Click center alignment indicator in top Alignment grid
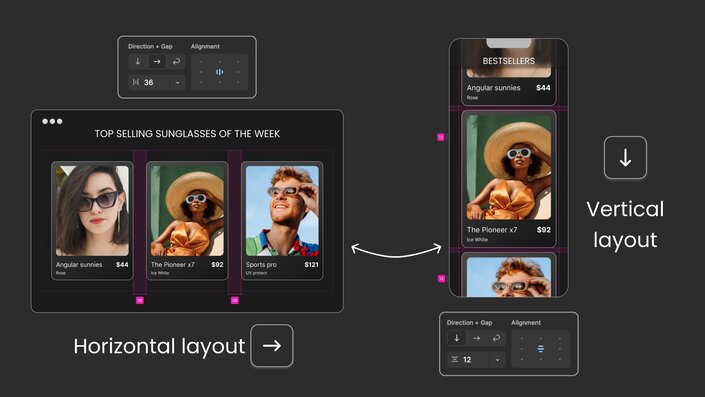Image resolution: width=705 pixels, height=397 pixels. pos(219,72)
